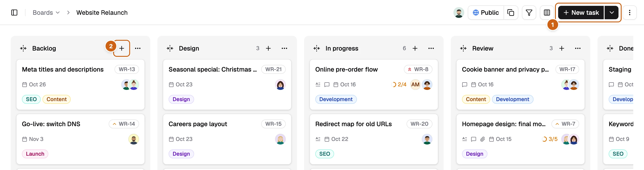Add a task to Review column
Screen dimensions: 644x170
click(x=561, y=48)
